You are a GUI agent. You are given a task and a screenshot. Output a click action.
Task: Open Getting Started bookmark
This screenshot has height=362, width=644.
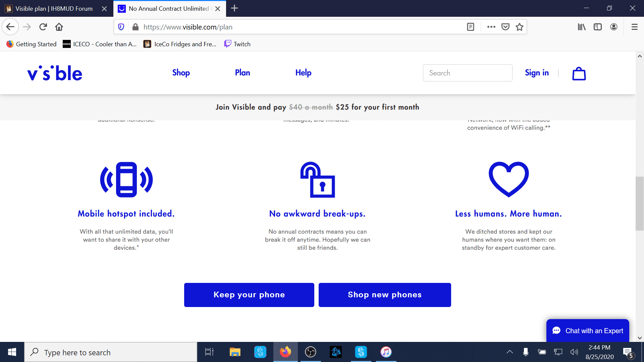pos(32,44)
